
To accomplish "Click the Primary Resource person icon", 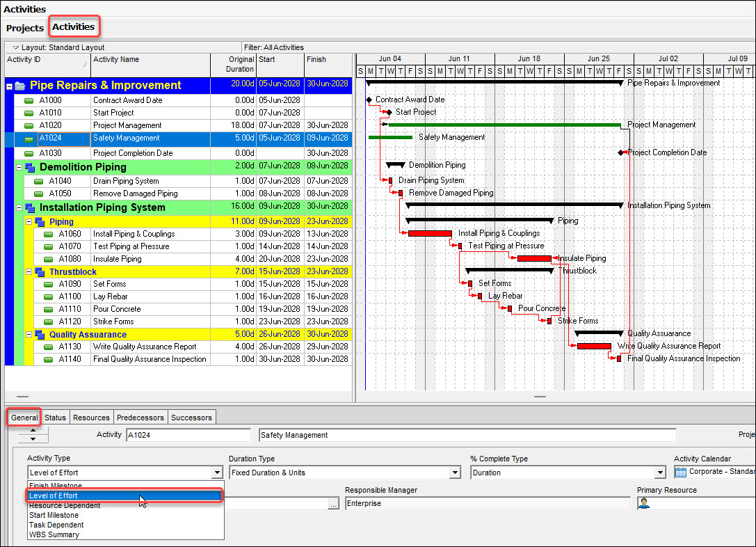I will click(643, 503).
